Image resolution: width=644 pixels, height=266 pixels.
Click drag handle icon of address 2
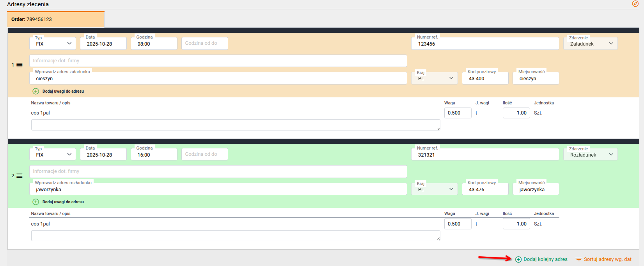point(20,176)
